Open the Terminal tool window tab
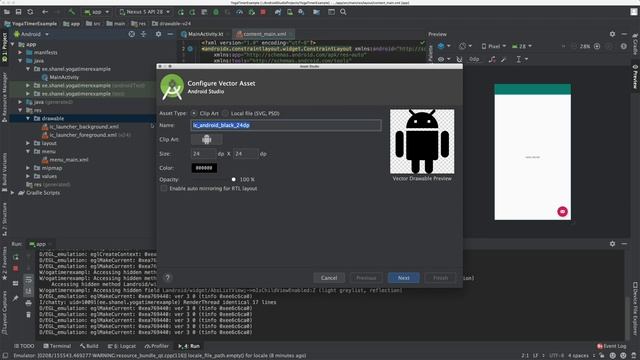Viewport: 640px width, 360px height. [x=57, y=346]
